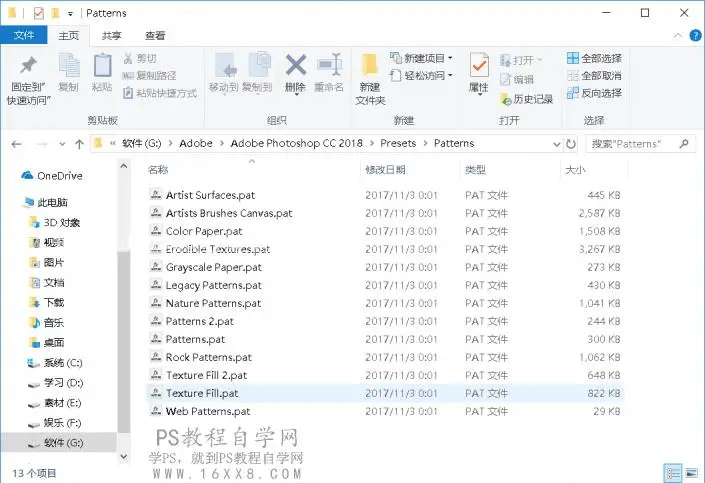Switch to the Share tab

pos(112,36)
